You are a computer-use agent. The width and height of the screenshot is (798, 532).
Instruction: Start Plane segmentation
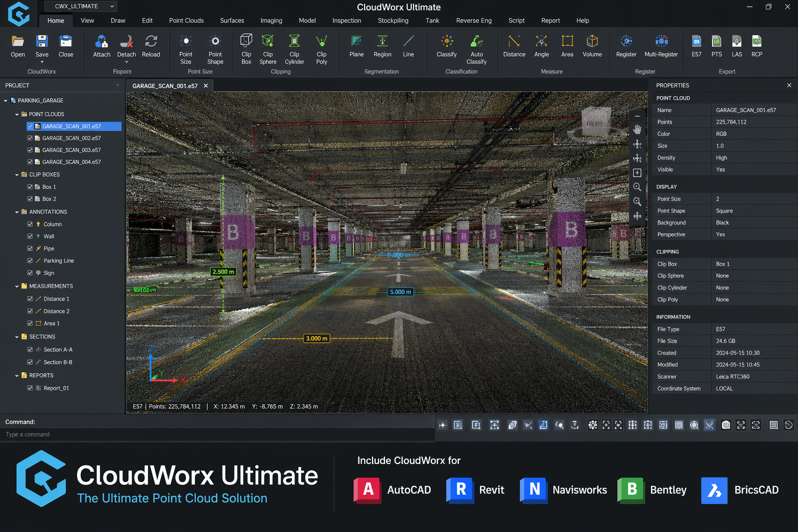point(356,46)
